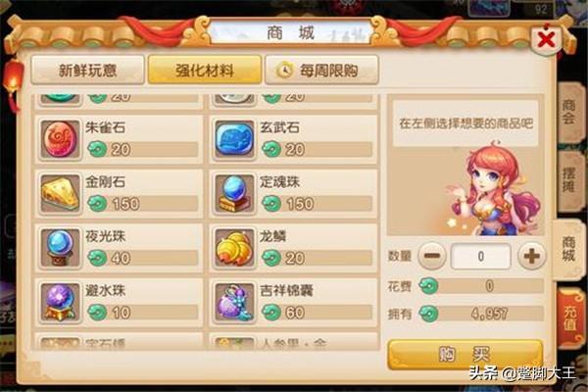Select the 避水珠 purple orb icon
This screenshot has width=588, height=392.
[61, 303]
